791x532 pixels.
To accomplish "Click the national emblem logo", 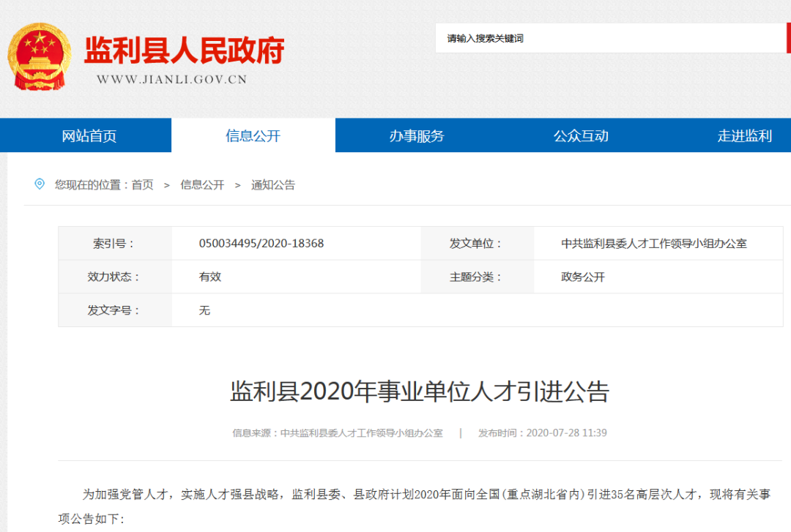I will (x=40, y=59).
